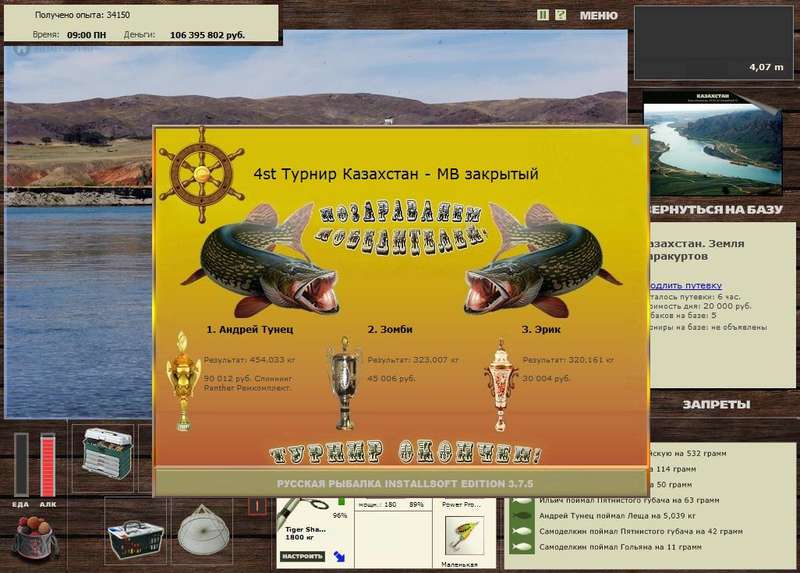
Task: Click the gold first-place trophy
Action: 183,381
